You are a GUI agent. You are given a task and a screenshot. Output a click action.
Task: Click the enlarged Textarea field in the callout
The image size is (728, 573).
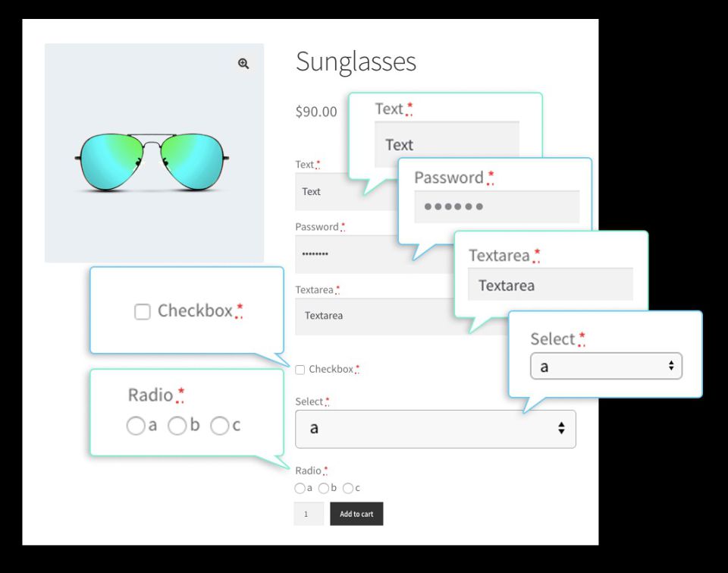pos(550,285)
